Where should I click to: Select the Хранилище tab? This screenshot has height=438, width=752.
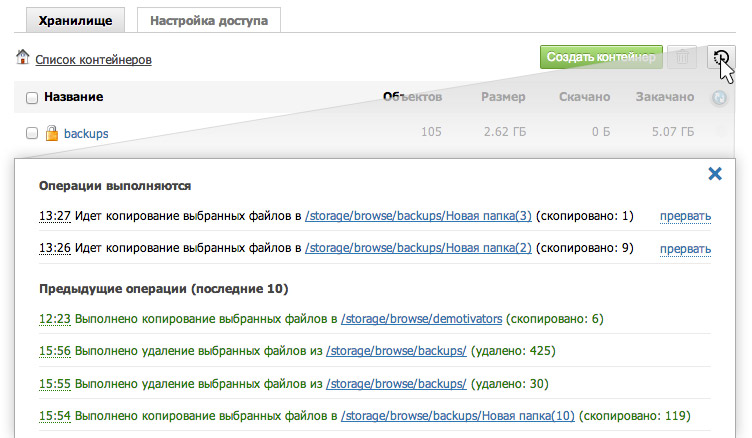click(x=70, y=19)
